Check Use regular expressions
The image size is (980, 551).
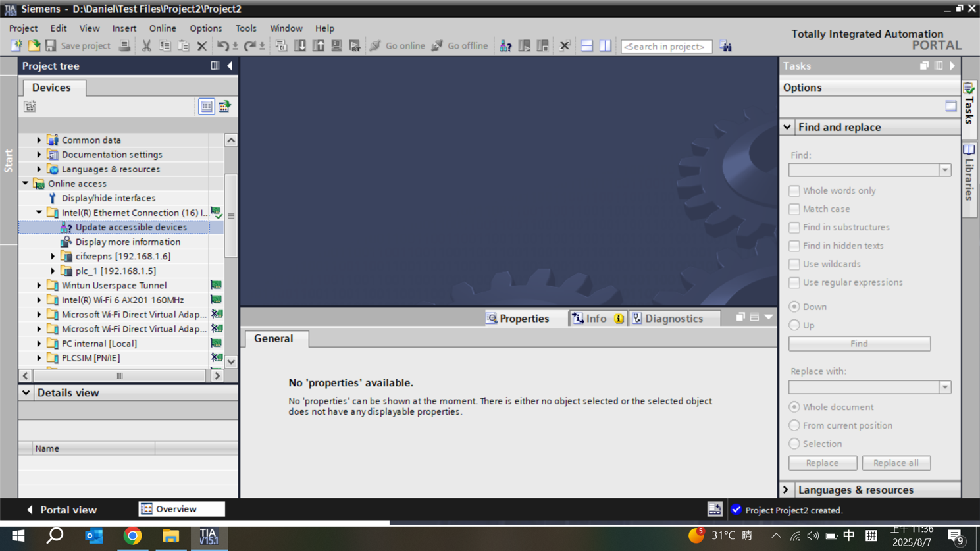tap(794, 282)
